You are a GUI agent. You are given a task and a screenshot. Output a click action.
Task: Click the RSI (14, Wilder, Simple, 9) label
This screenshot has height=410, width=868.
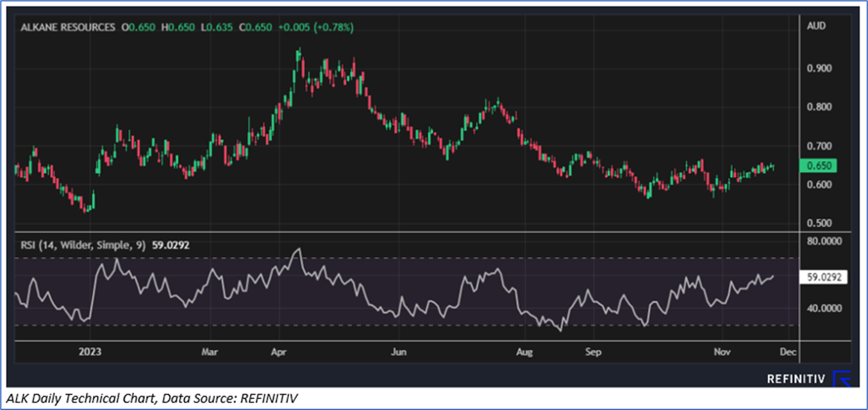click(83, 244)
